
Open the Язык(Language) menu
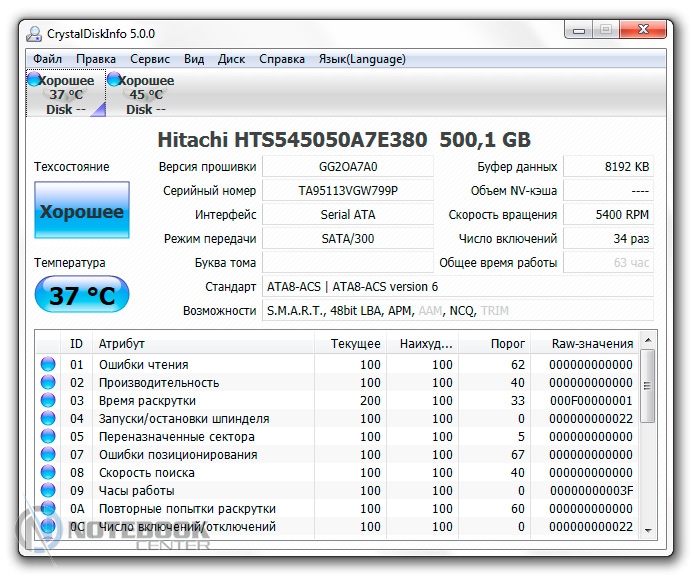pyautogui.click(x=362, y=59)
